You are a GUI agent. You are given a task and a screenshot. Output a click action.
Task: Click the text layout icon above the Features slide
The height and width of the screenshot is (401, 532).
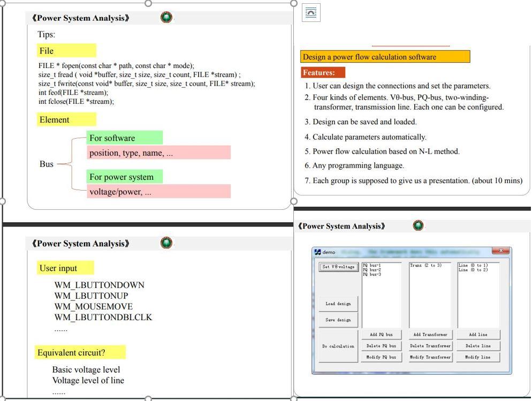tap(311, 13)
